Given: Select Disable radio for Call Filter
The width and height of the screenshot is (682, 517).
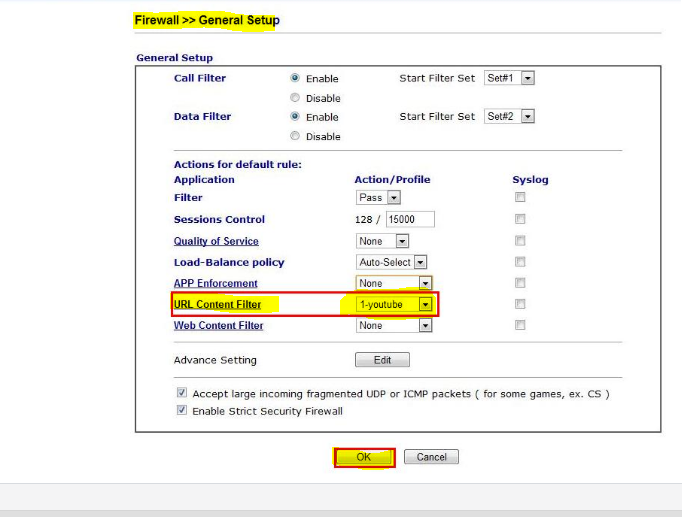Looking at the screenshot, I should (x=295, y=98).
